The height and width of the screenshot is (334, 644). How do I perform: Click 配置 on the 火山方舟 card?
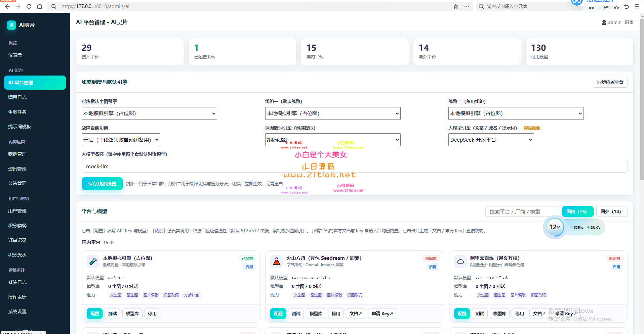tap(278, 314)
